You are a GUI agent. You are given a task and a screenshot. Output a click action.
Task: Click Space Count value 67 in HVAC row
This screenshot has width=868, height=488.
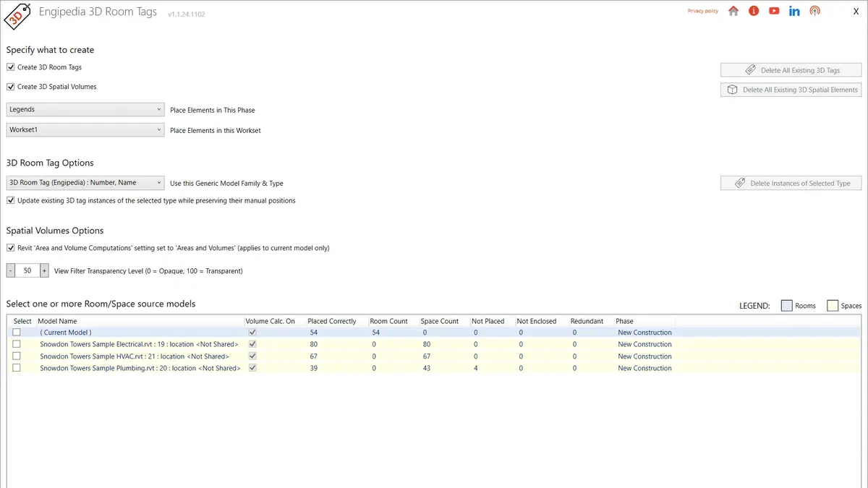427,356
